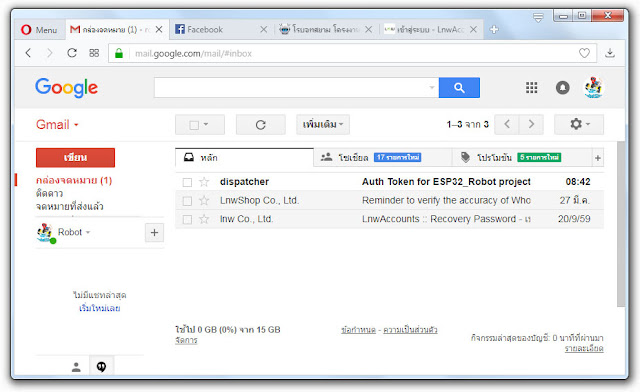Refresh the inbox with the reload button
The height and width of the screenshot is (392, 640).
[x=260, y=125]
